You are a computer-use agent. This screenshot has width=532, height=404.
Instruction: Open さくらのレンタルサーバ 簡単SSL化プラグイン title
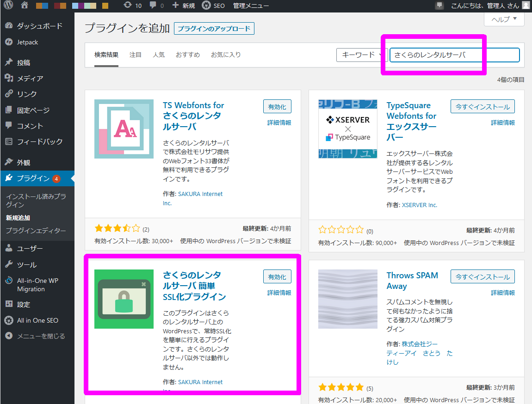pos(194,286)
